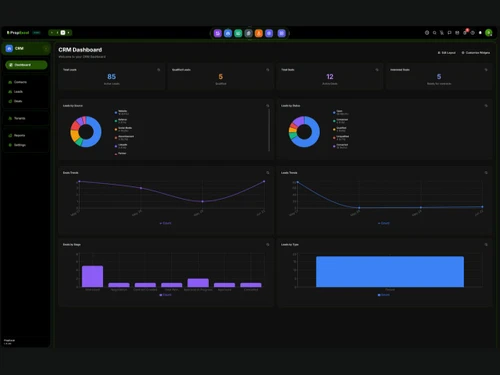
Task: Click the Total Leads card's corner icon
Action: point(159,70)
